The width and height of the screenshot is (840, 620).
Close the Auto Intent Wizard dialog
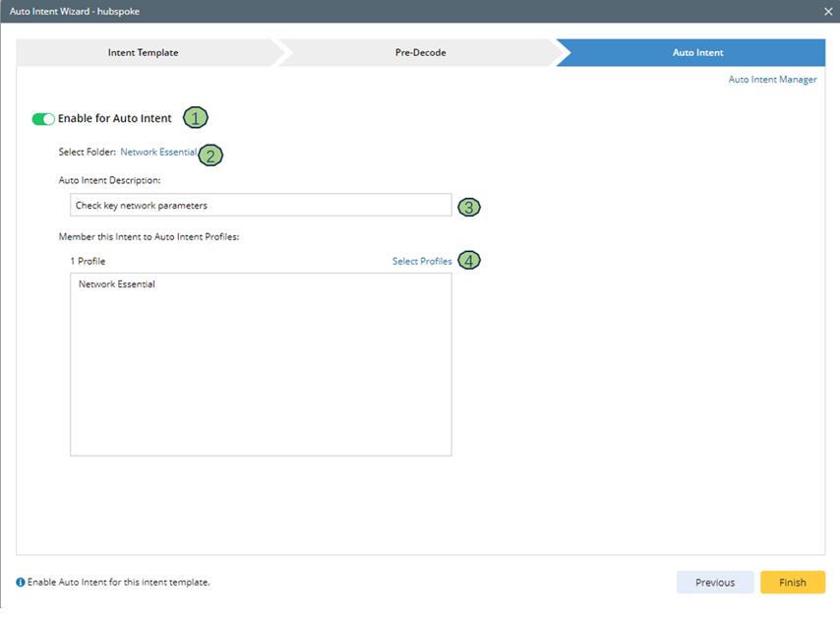[828, 11]
